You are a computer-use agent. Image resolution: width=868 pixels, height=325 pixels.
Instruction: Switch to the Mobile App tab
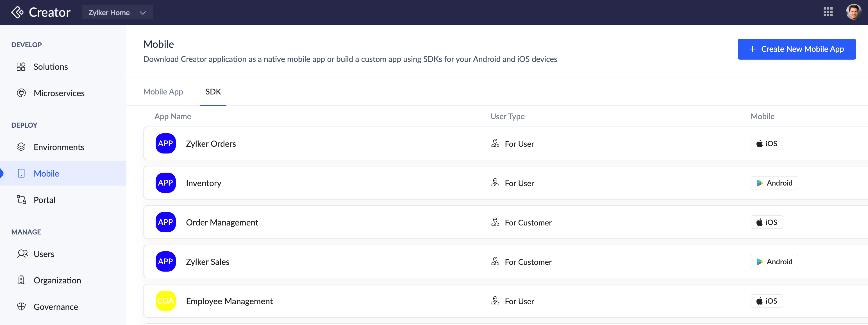(x=163, y=92)
